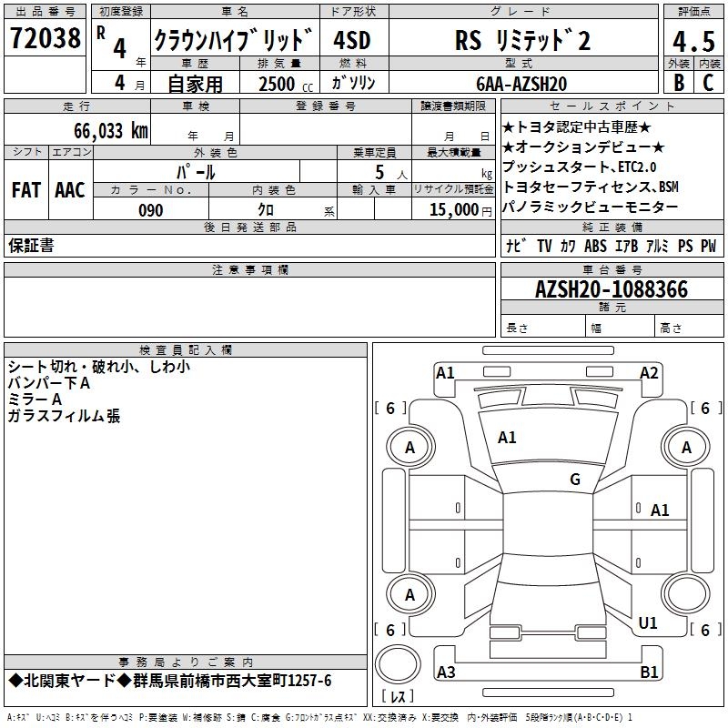Select the car name クラウンハイブリッド
The image size is (728, 728).
pyautogui.click(x=234, y=40)
